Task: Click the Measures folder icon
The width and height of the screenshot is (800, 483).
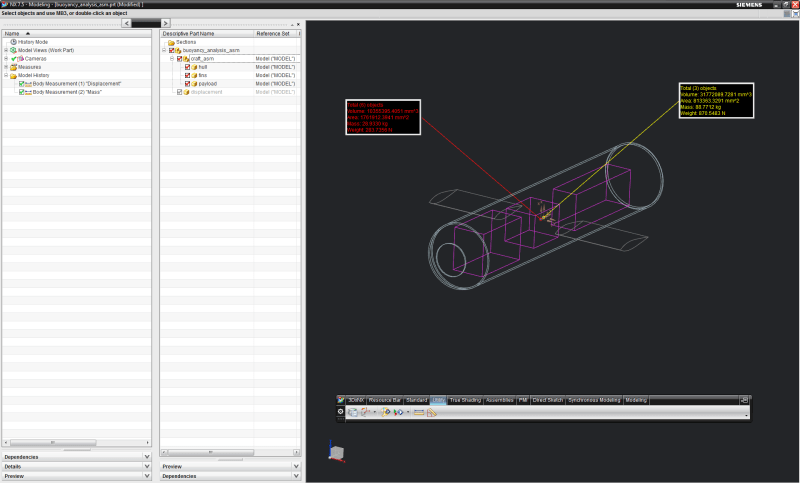Action: pos(13,67)
